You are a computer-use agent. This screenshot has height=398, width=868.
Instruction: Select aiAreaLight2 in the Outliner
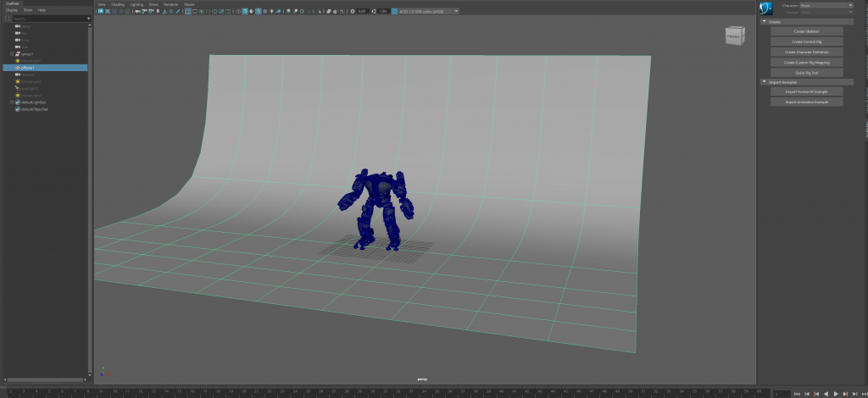(31, 82)
